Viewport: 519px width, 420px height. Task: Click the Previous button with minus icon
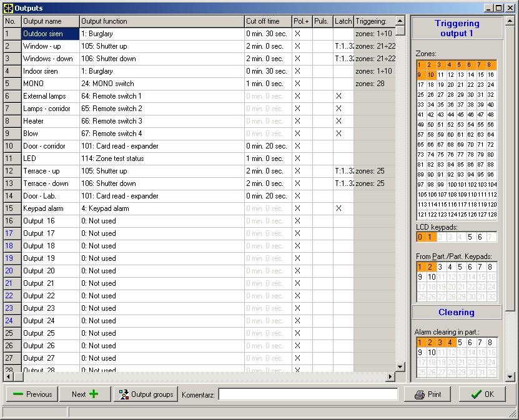tap(32, 394)
